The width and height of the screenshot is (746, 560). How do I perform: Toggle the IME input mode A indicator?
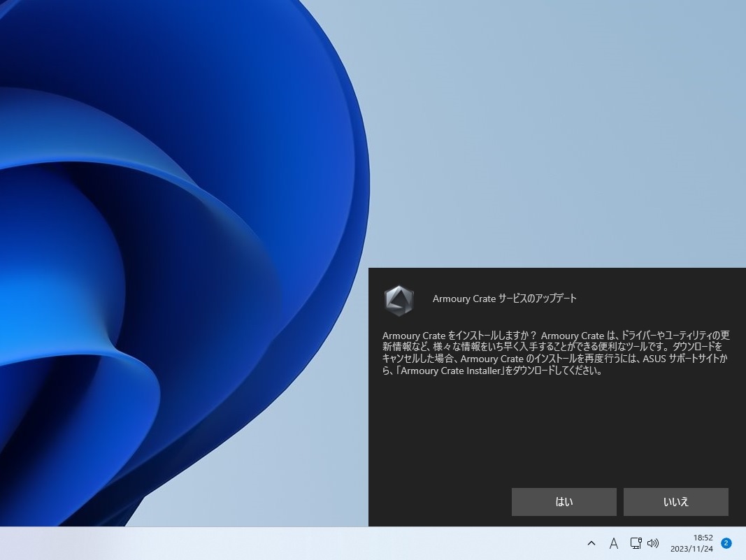(614, 543)
